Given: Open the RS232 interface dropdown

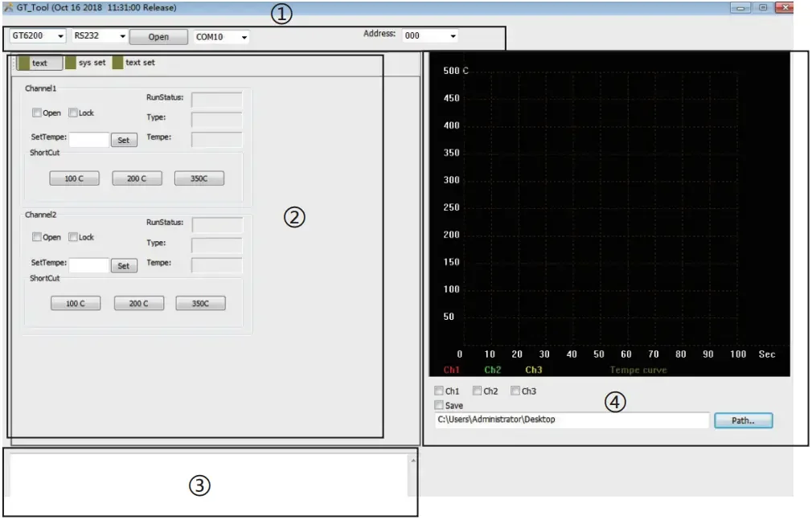Looking at the screenshot, I should coord(100,35).
